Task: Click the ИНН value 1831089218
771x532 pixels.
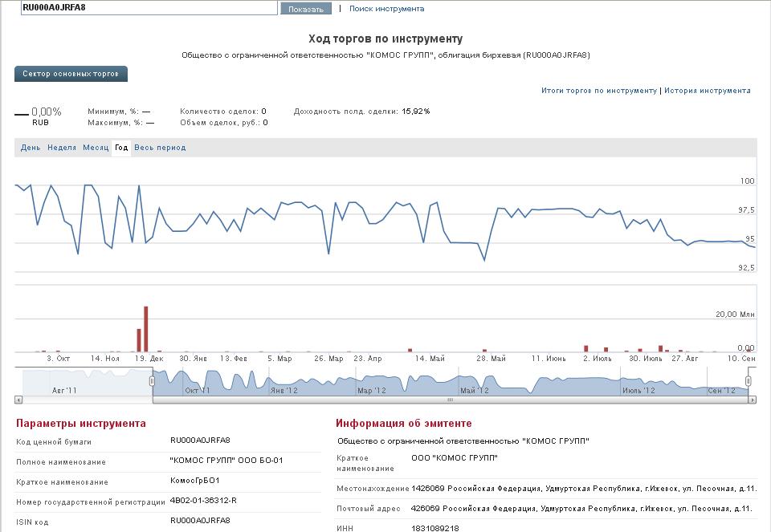Action: 435,529
